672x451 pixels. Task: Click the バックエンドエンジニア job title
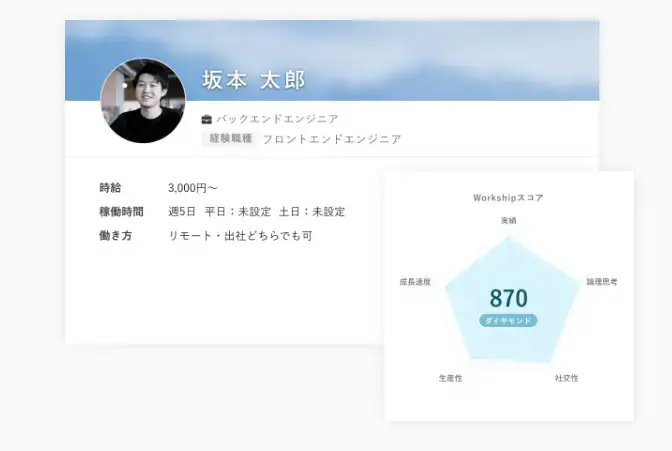277,119
